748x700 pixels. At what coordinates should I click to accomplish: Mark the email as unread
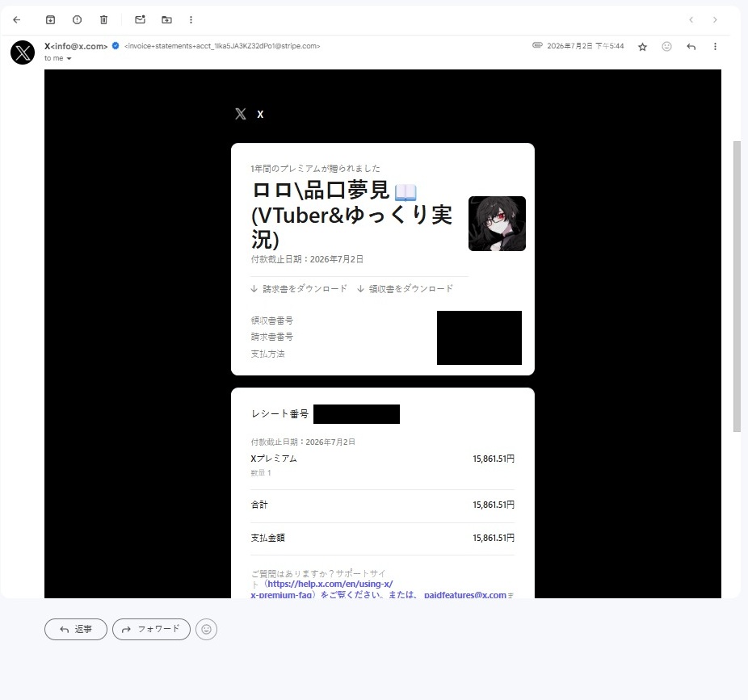(140, 19)
